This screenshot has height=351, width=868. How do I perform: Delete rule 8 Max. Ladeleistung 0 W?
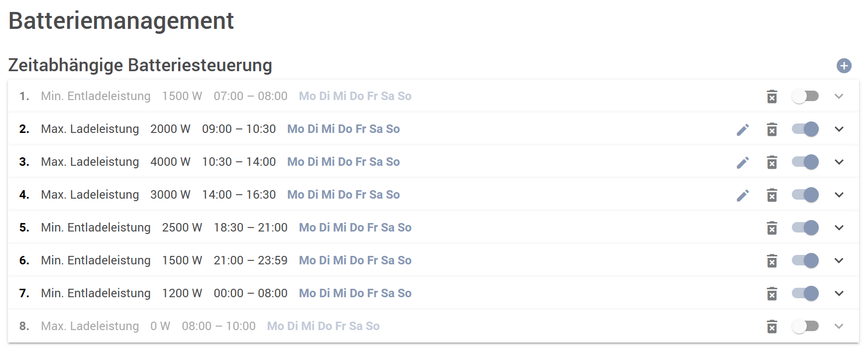pyautogui.click(x=772, y=327)
